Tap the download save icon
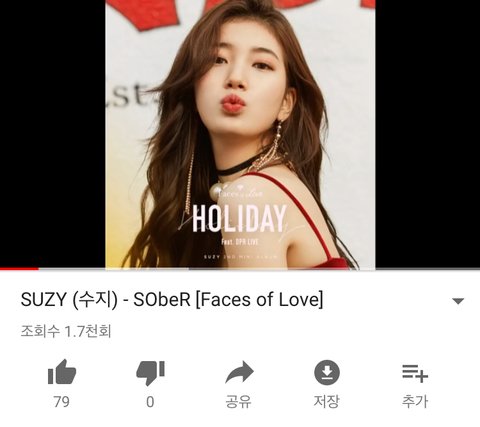 point(327,372)
